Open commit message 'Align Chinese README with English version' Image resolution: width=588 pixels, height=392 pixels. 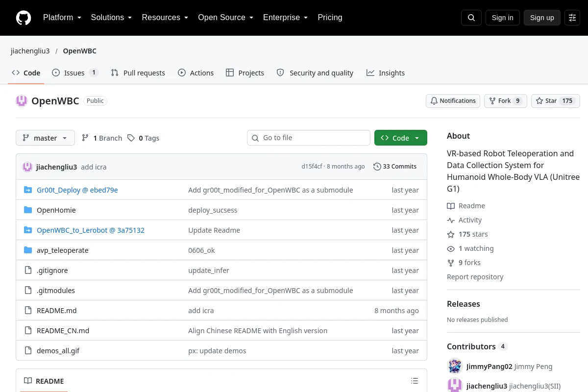[x=258, y=331]
